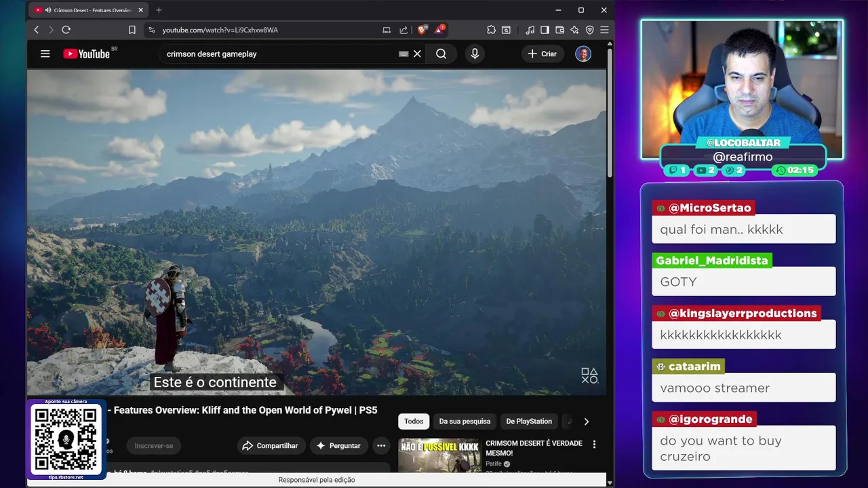Close the Crimson Desert tab

click(141, 10)
